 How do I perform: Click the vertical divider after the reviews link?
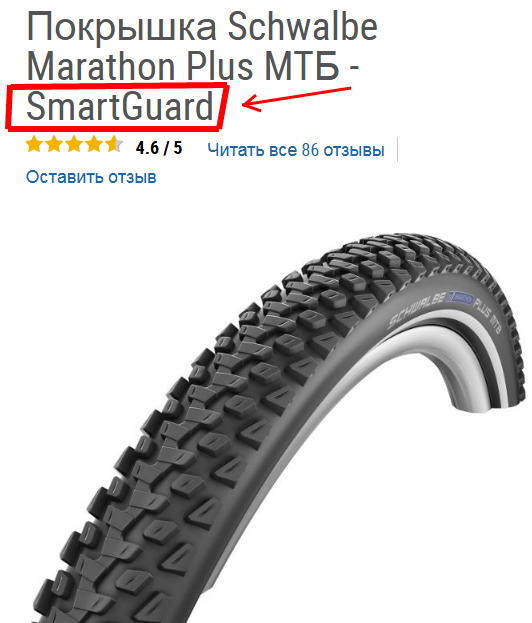tap(397, 149)
